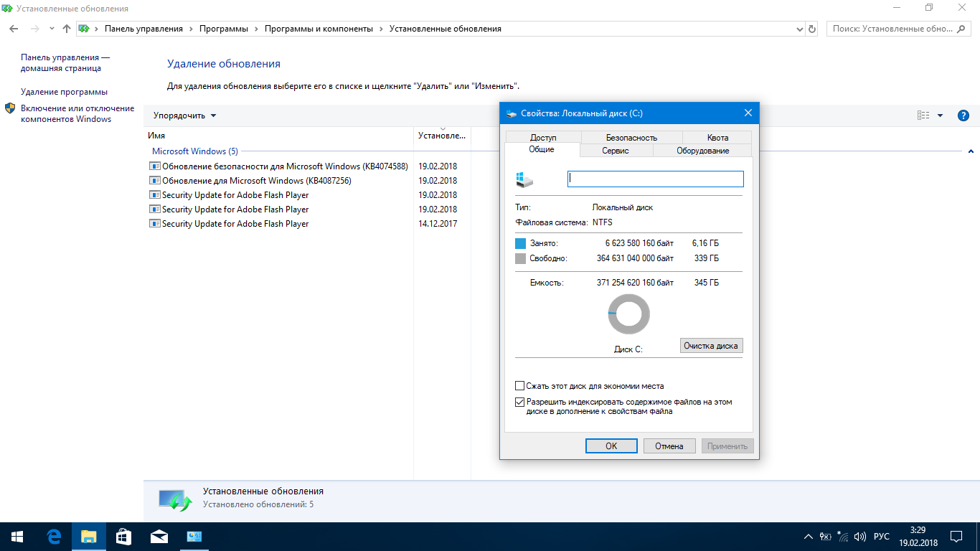Open help with the blue question mark icon
This screenshot has height=551, width=980.
point(963,116)
